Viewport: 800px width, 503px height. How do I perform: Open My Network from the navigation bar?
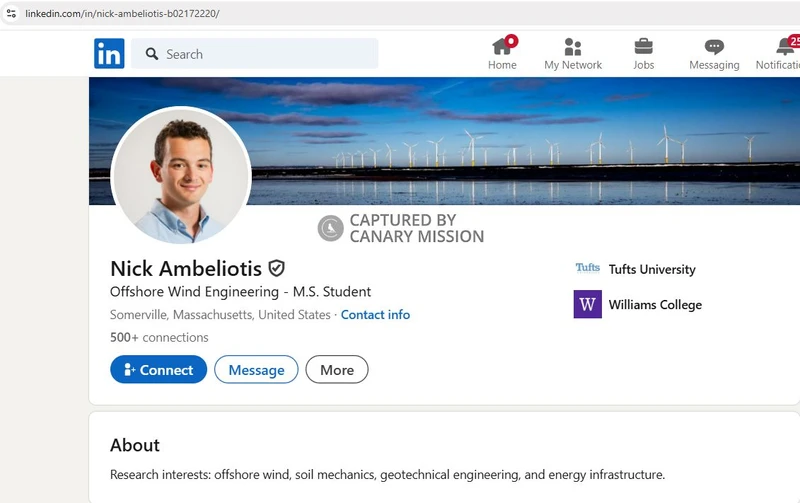click(x=573, y=53)
